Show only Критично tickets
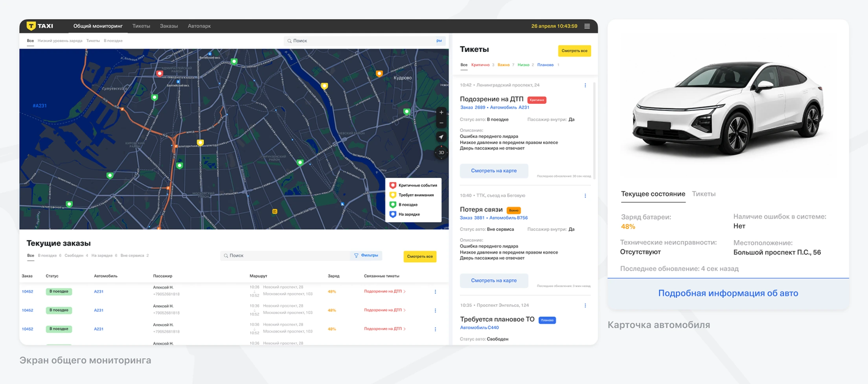Image resolution: width=868 pixels, height=384 pixels. click(x=480, y=65)
